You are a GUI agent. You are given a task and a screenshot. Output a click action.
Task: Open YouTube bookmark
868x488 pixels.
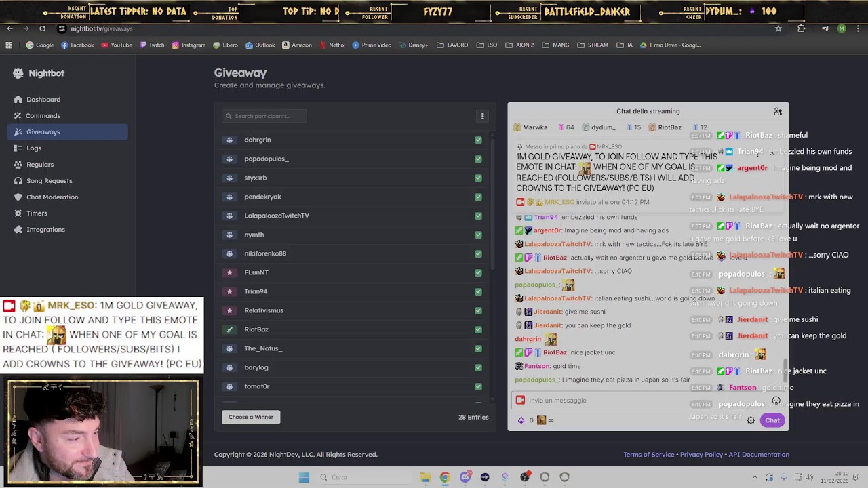pyautogui.click(x=117, y=45)
